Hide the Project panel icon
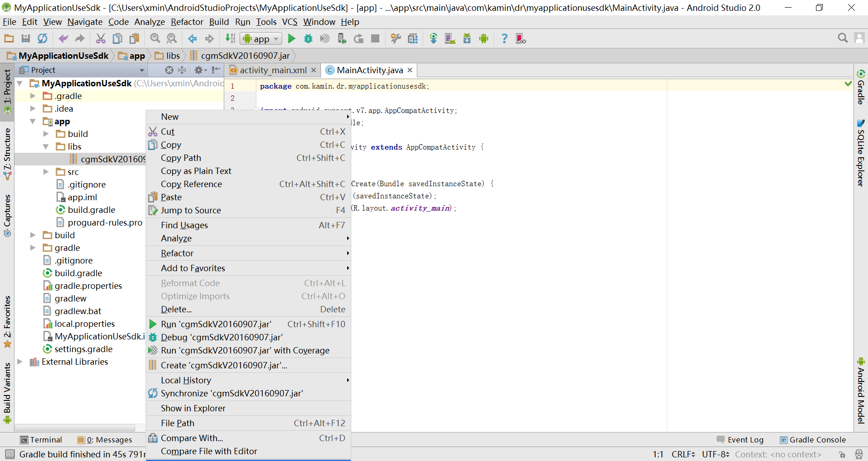 pos(216,70)
